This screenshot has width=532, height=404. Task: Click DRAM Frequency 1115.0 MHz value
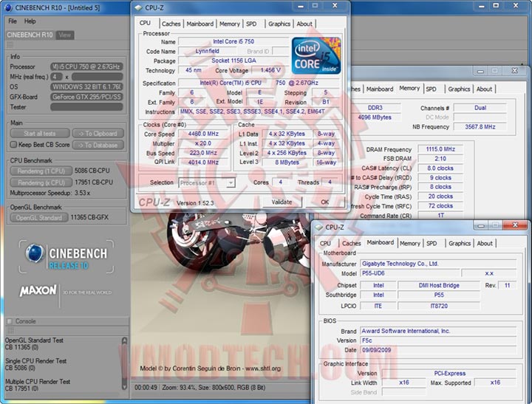[x=440, y=149]
